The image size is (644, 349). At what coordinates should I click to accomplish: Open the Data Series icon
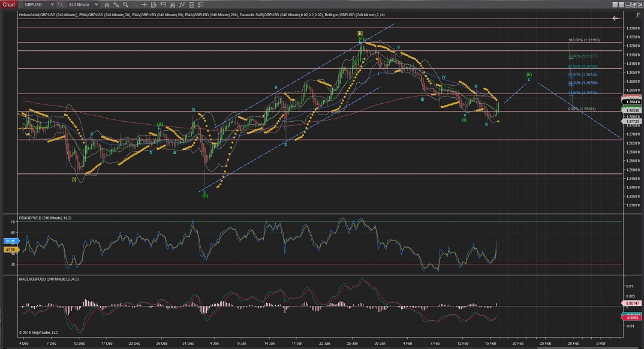(x=173, y=5)
